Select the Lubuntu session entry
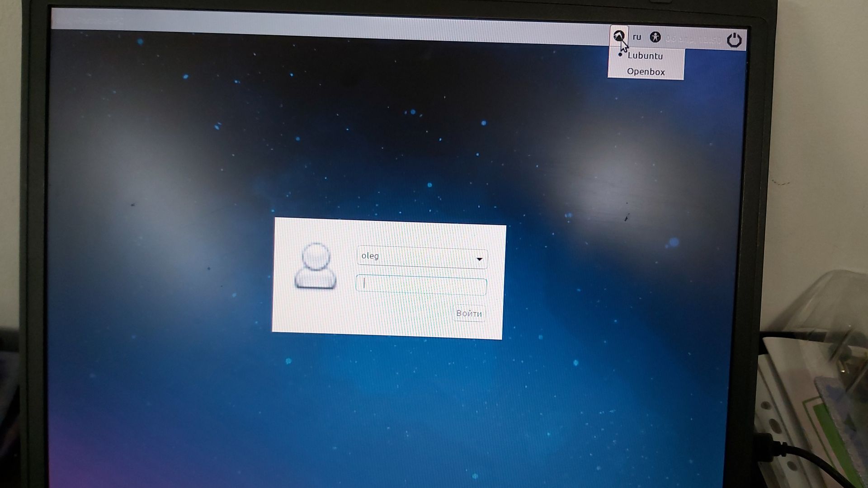 tap(646, 56)
